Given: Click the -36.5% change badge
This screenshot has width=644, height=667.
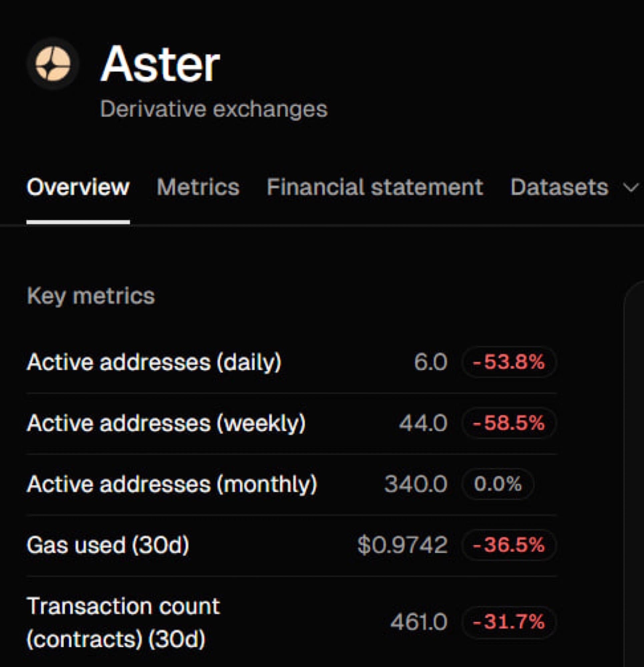Looking at the screenshot, I should 509,545.
